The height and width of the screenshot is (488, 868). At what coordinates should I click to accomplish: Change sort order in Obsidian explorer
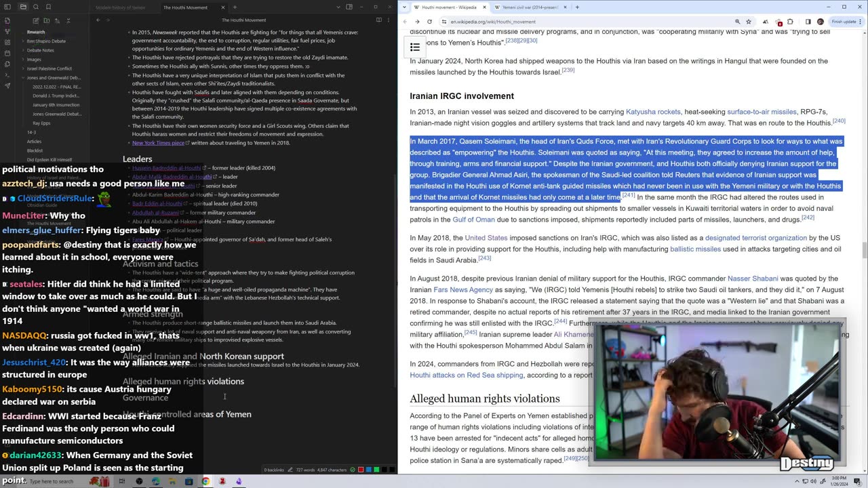(x=58, y=20)
